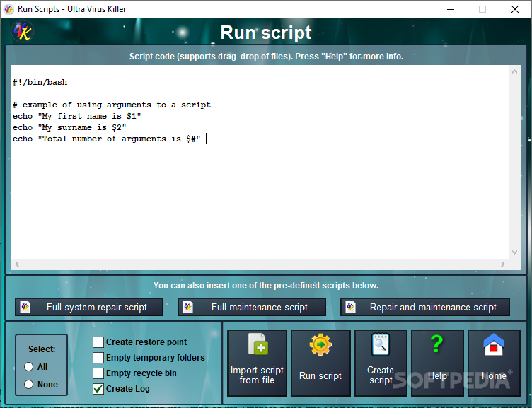The image size is (532, 408).
Task: Click the Create script notepad icon
Action: coord(381,344)
